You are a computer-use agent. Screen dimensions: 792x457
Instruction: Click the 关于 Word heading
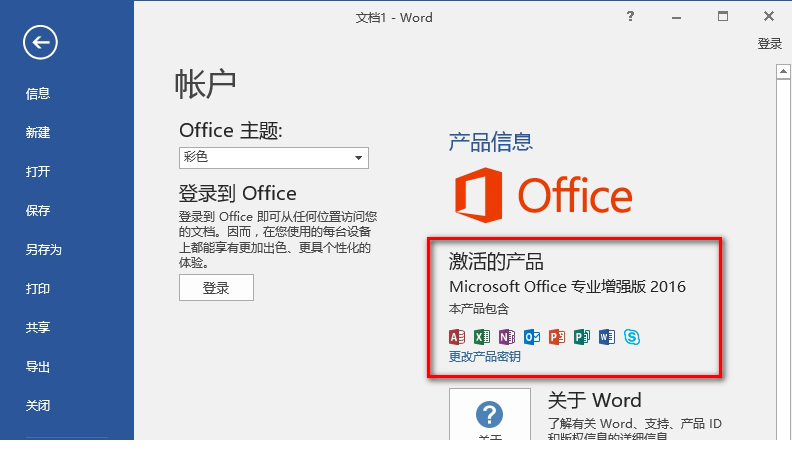coord(595,400)
